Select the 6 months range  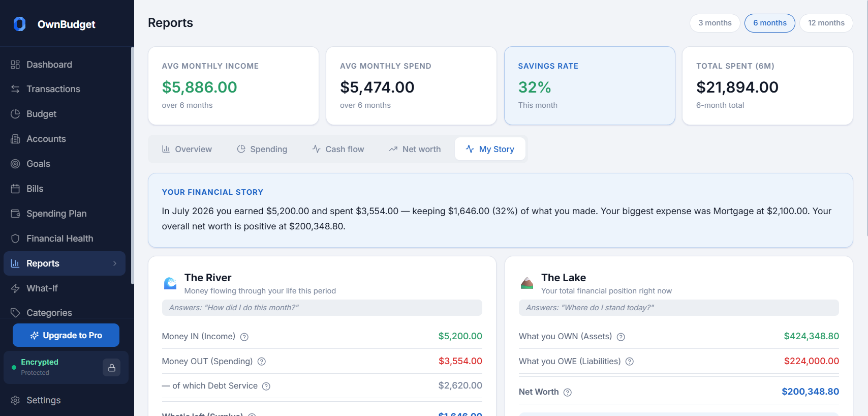tap(769, 23)
